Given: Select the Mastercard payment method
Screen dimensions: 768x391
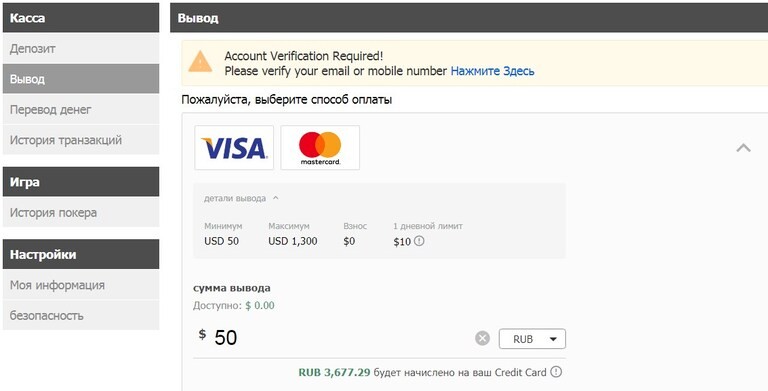Looking at the screenshot, I should coord(320,147).
